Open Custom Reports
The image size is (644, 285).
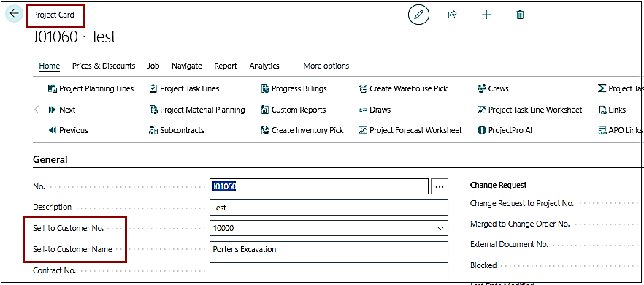pos(294,110)
